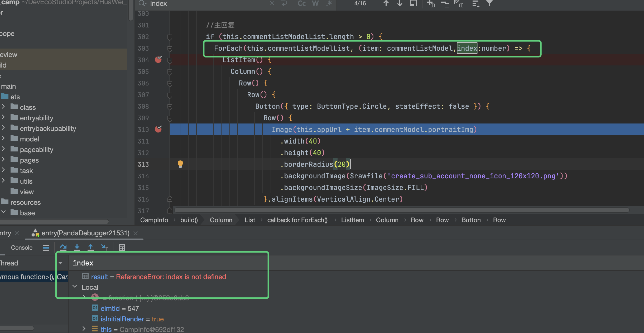Toggle Match Case (Cc) search option
This screenshot has height=333, width=644.
point(302,3)
